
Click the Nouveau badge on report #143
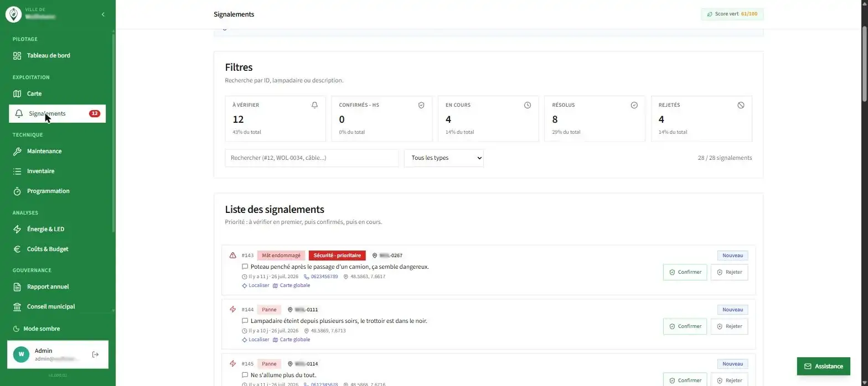coord(733,255)
